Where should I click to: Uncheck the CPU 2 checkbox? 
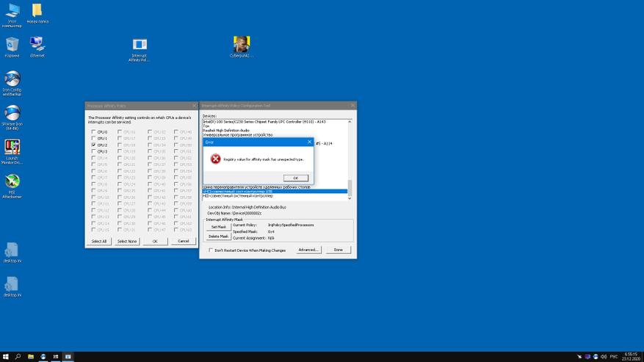pos(93,145)
